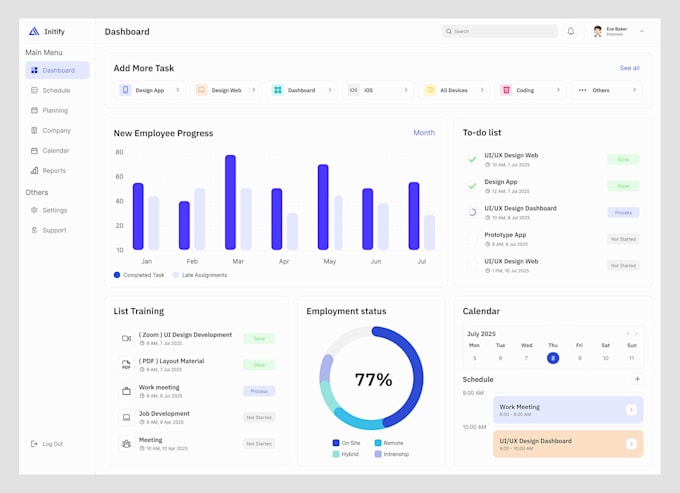Click the May completed task bar
Viewport: 680px width, 493px height.
click(323, 207)
